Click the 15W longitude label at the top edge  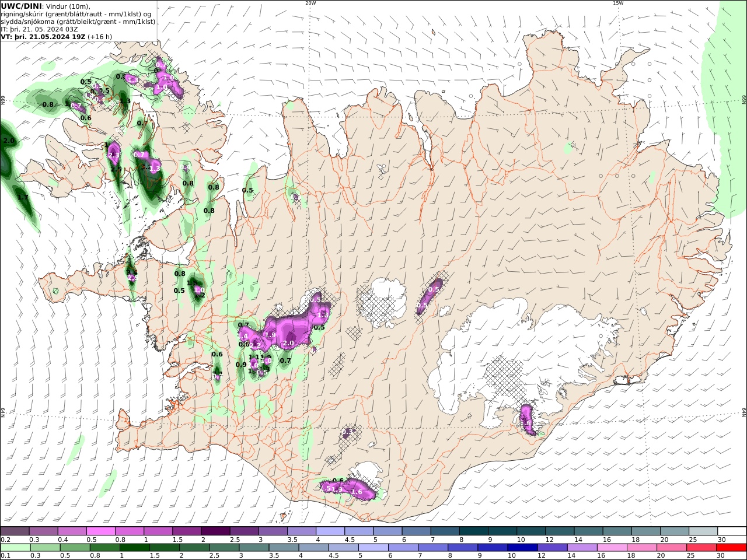[x=618, y=3]
